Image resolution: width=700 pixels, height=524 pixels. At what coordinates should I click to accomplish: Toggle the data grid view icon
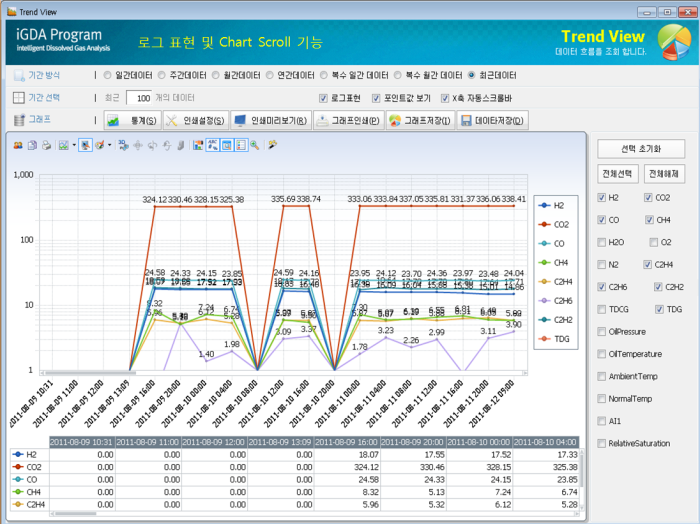[x=227, y=145]
